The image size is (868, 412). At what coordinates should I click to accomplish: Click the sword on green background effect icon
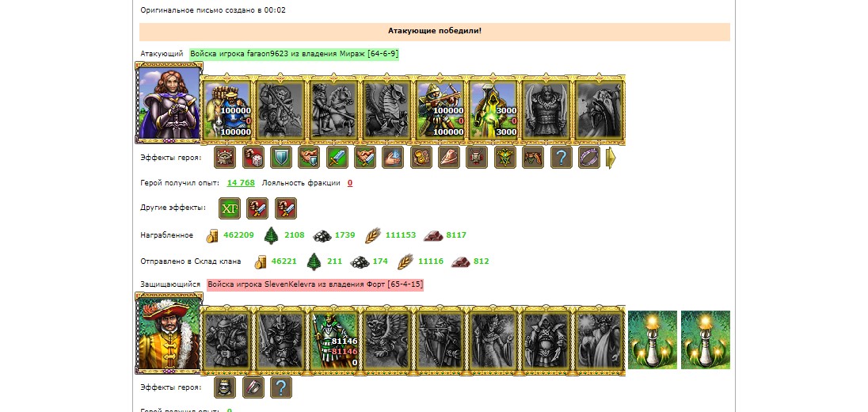coord(337,158)
